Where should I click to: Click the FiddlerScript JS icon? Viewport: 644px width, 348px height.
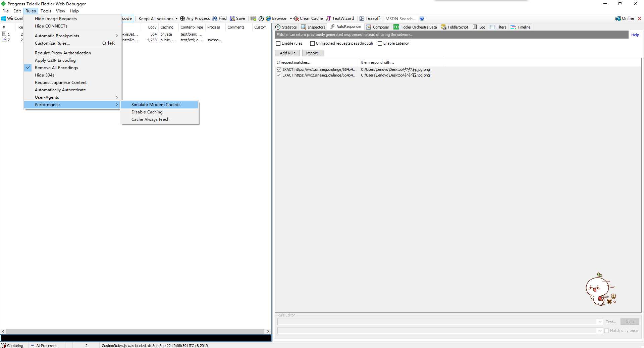coord(444,27)
